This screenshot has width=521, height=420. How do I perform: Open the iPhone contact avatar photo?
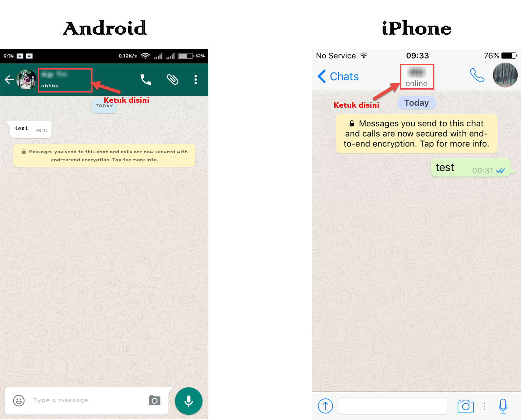tap(505, 75)
